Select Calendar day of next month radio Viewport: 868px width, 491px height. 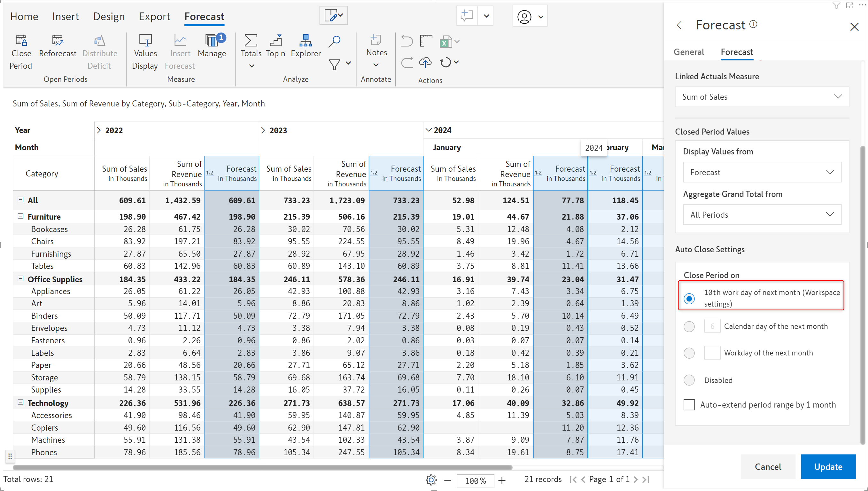(x=689, y=326)
